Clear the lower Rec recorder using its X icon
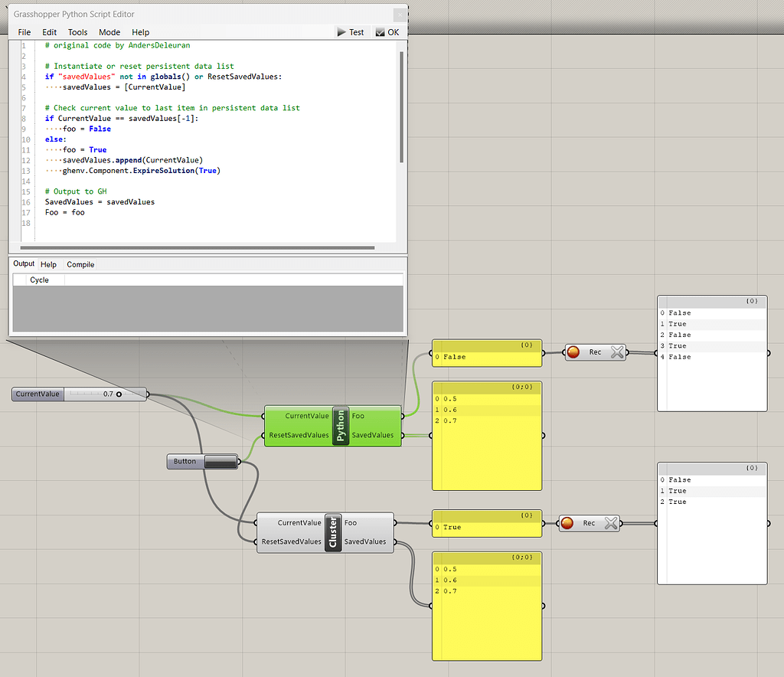 (610, 524)
